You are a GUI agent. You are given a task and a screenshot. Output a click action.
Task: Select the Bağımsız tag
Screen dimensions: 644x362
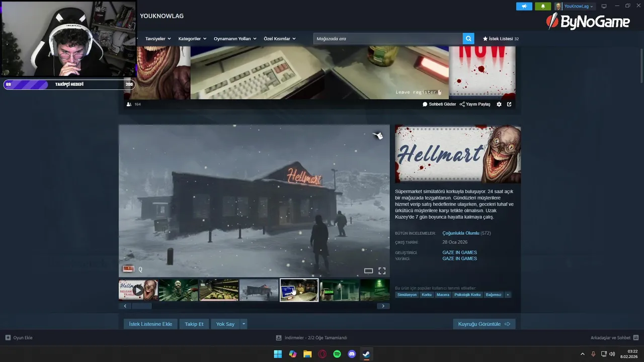point(494,295)
